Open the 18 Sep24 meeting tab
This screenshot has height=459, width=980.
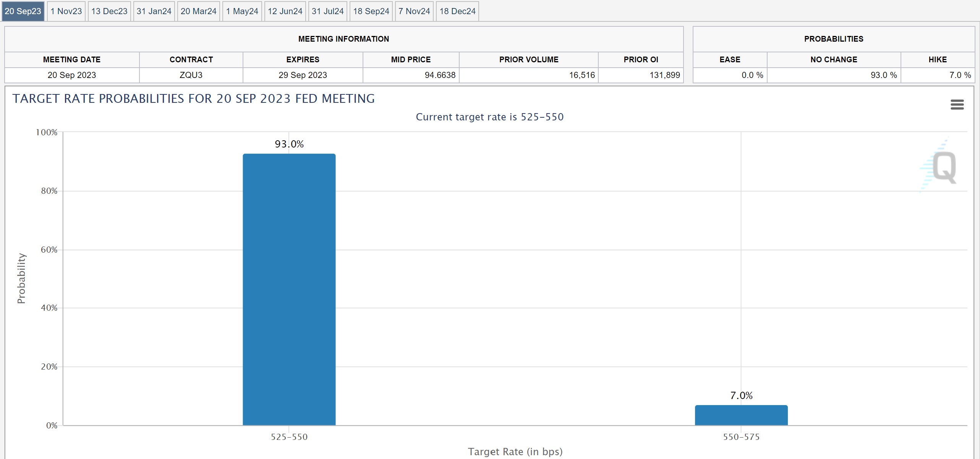[x=371, y=11]
